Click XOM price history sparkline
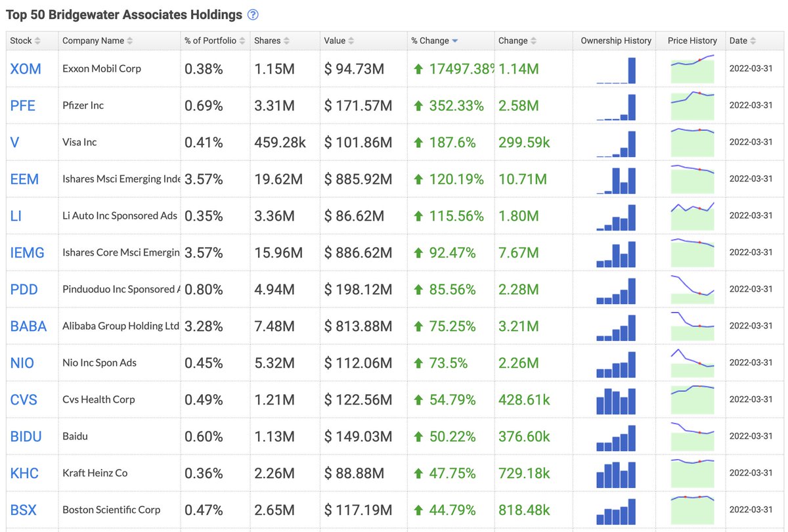Viewport: 788px width, 532px height. pyautogui.click(x=692, y=69)
